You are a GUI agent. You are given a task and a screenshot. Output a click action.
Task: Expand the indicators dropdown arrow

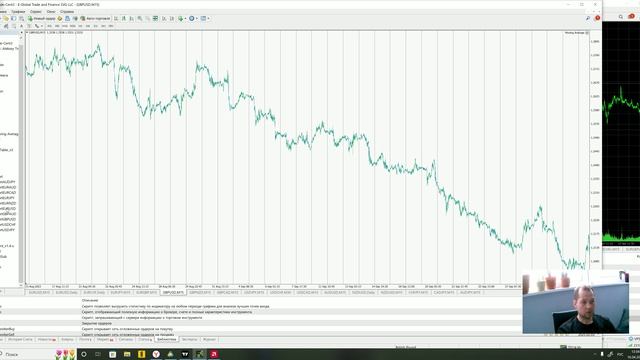(185, 18)
